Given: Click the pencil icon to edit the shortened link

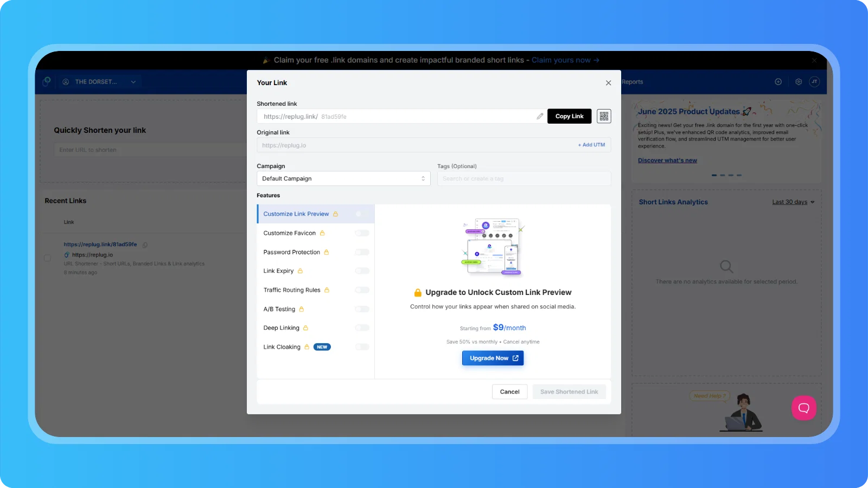Looking at the screenshot, I should point(540,116).
